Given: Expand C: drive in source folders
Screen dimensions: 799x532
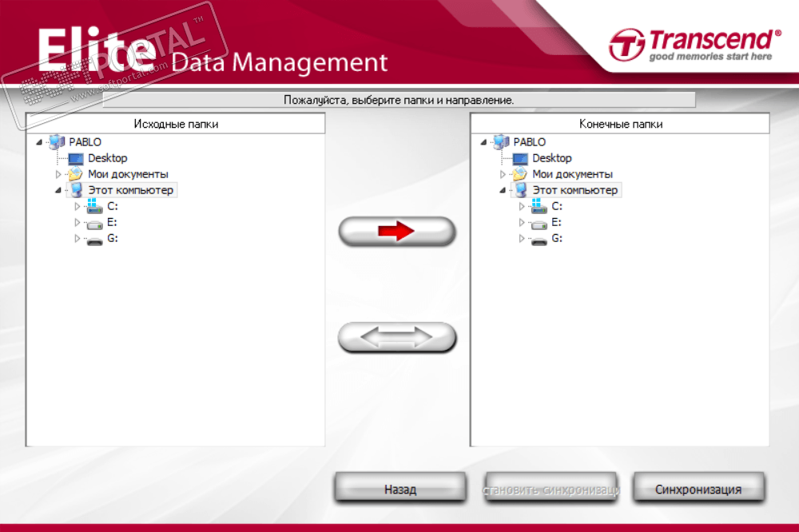Looking at the screenshot, I should pos(77,206).
